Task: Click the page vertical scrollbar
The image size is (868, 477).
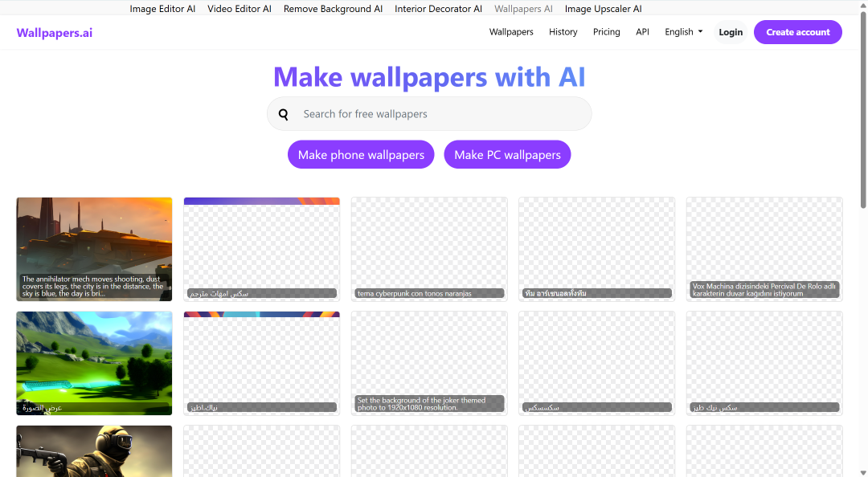Action: (x=863, y=111)
